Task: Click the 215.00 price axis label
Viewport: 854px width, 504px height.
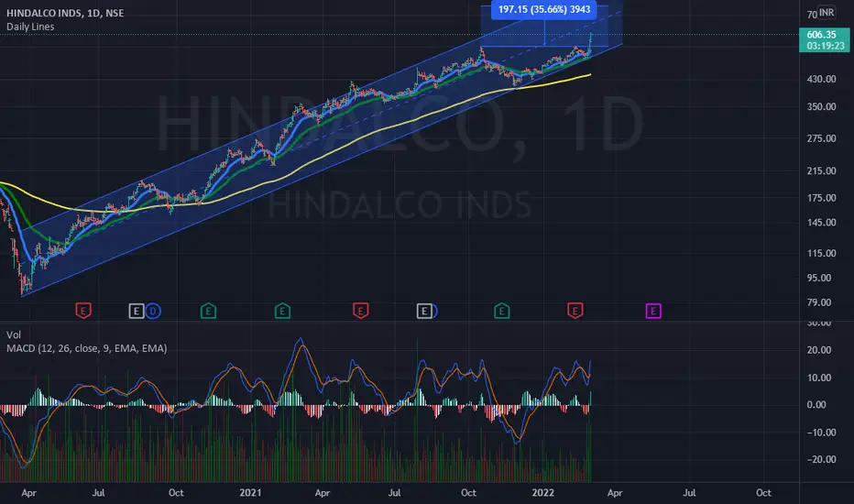Action: (821, 171)
